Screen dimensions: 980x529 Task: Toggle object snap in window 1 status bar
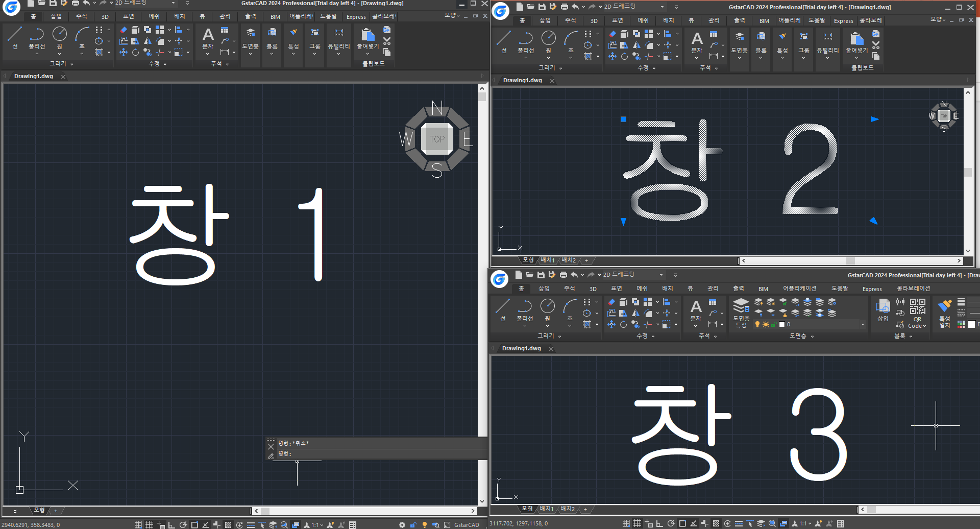(194, 524)
